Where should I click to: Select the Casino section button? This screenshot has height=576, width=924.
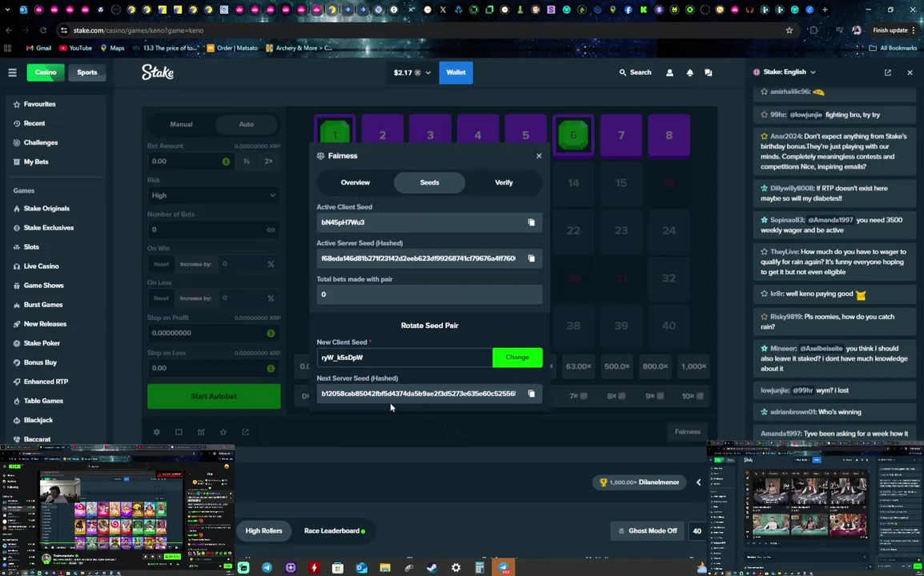pos(46,73)
